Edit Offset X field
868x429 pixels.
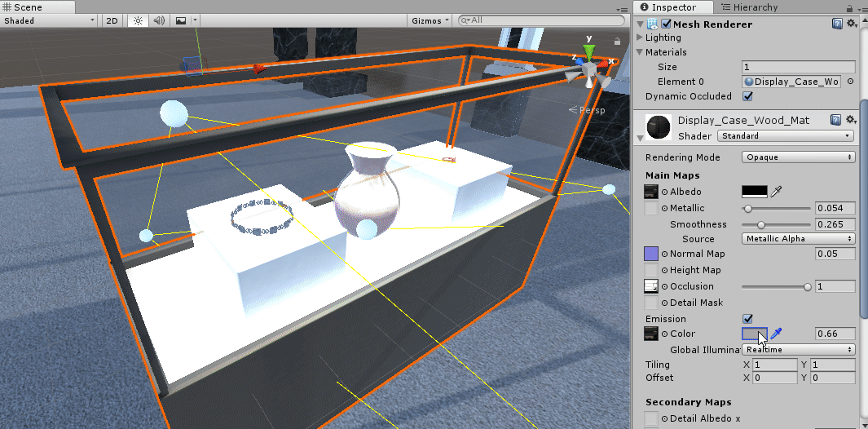tap(775, 378)
